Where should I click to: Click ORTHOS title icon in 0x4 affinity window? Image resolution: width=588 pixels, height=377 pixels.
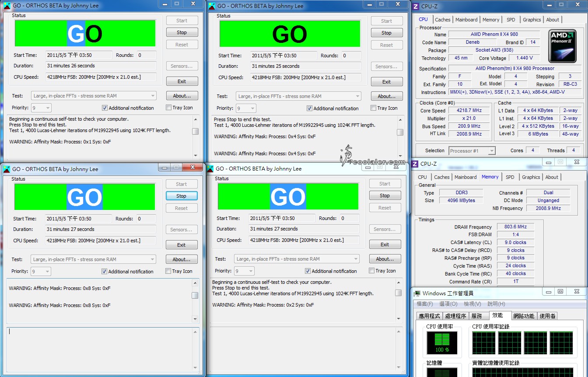[x=212, y=6]
